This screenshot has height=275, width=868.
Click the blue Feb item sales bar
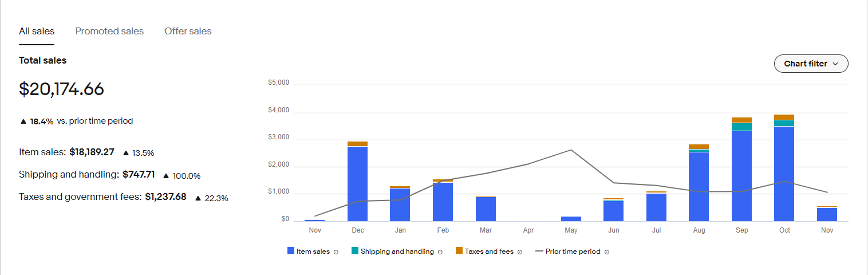[443, 202]
